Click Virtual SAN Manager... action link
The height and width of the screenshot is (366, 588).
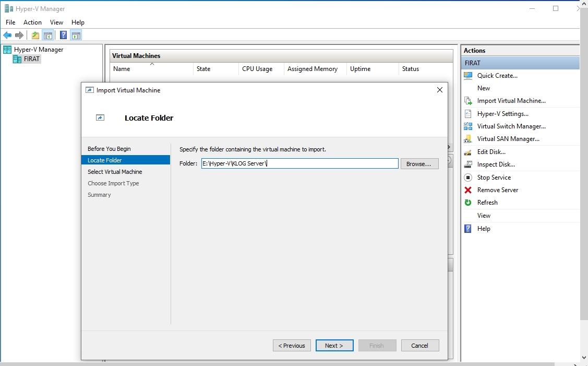pos(508,139)
